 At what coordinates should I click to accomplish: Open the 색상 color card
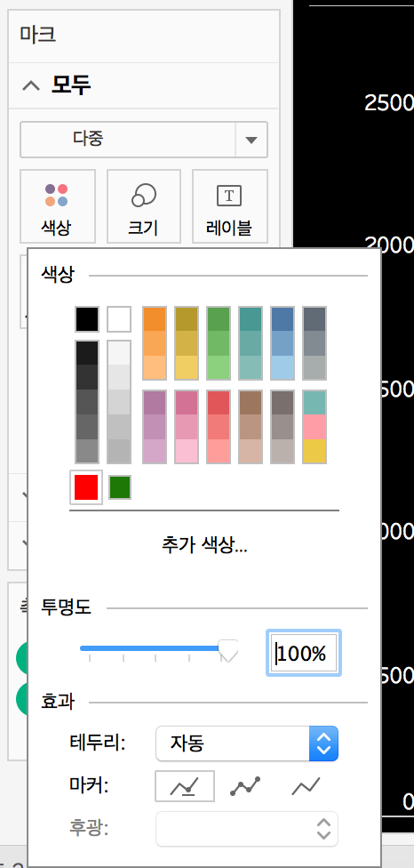coord(58,206)
